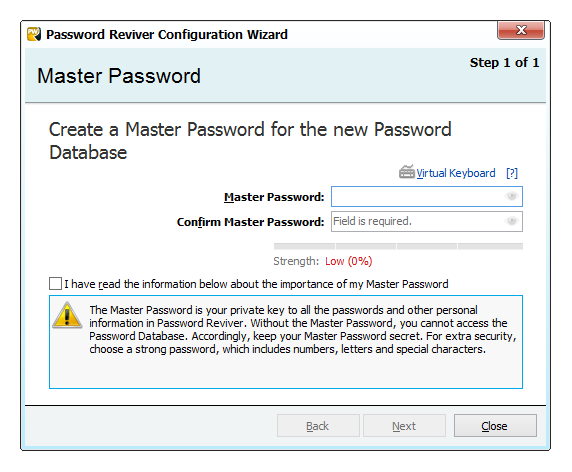
Task: Click the [?] help link
Action: pos(512,173)
